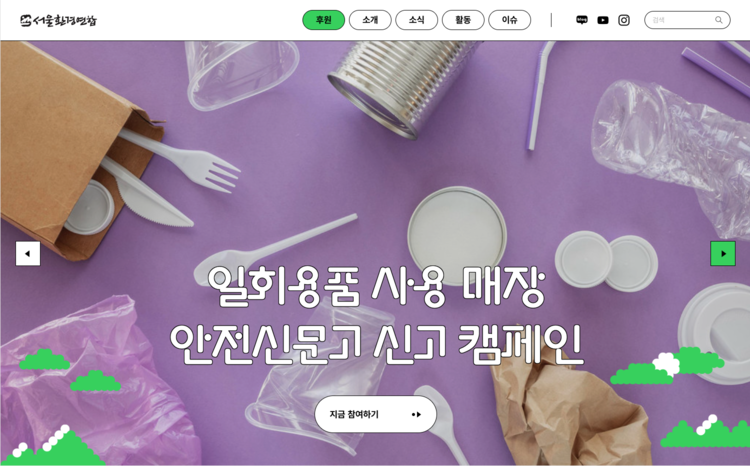Go to previous slide with white arrow
Viewport: 750px width, 466px height.
28,254
